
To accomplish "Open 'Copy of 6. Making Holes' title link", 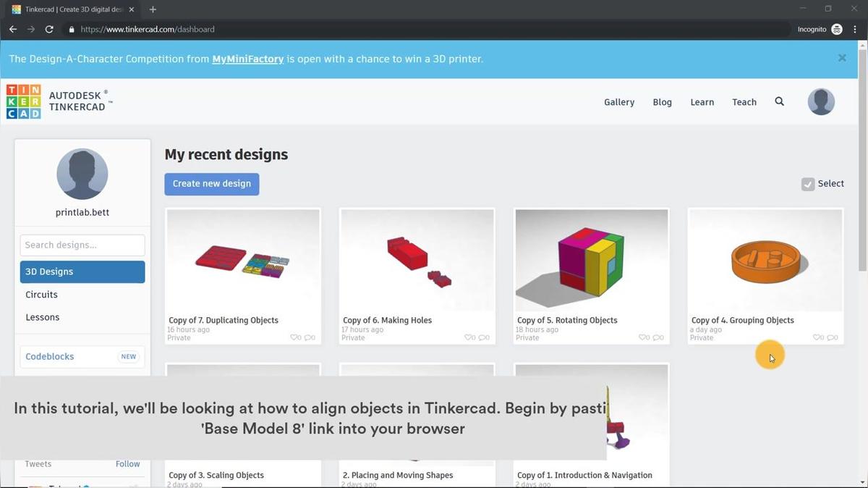I will point(387,320).
